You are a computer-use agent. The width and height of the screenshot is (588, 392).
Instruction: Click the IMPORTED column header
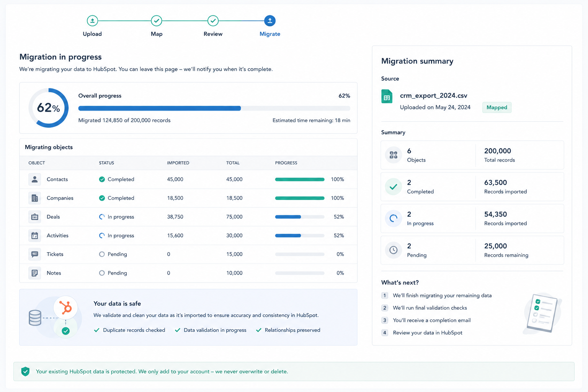pyautogui.click(x=178, y=163)
